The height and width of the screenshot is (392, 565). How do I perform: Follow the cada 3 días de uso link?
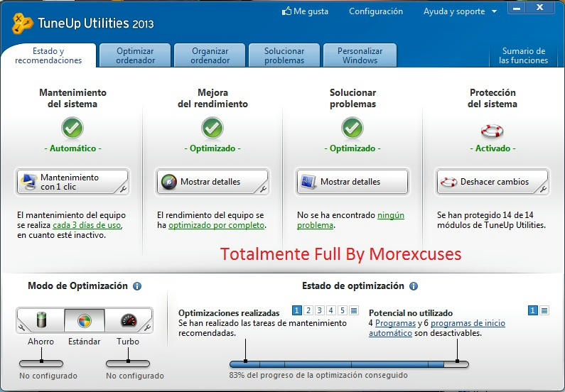(87, 225)
